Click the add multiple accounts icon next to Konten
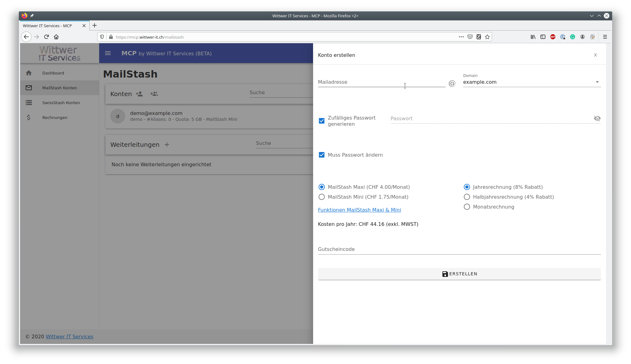This screenshot has height=364, width=631. point(154,94)
